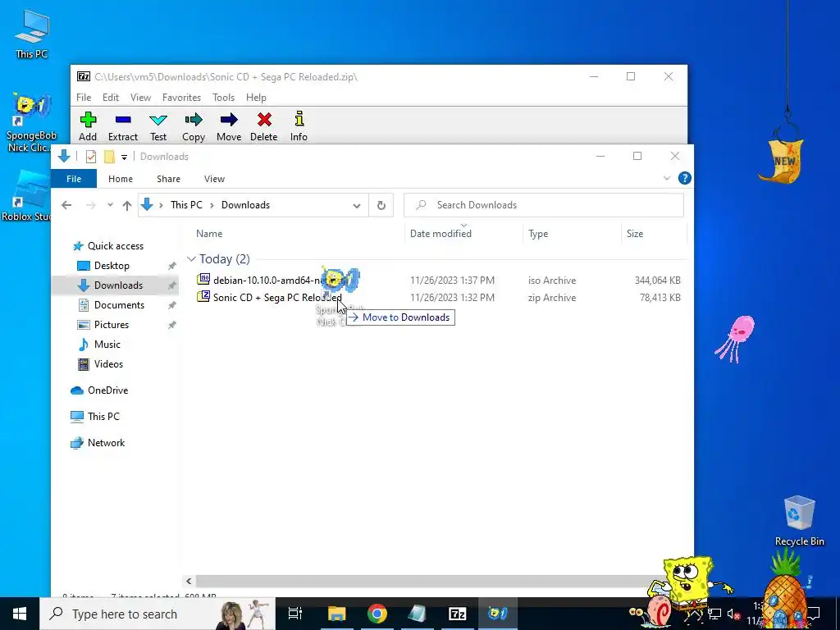Open the blue File tab in Explorer
The height and width of the screenshot is (630, 840).
pyautogui.click(x=74, y=179)
